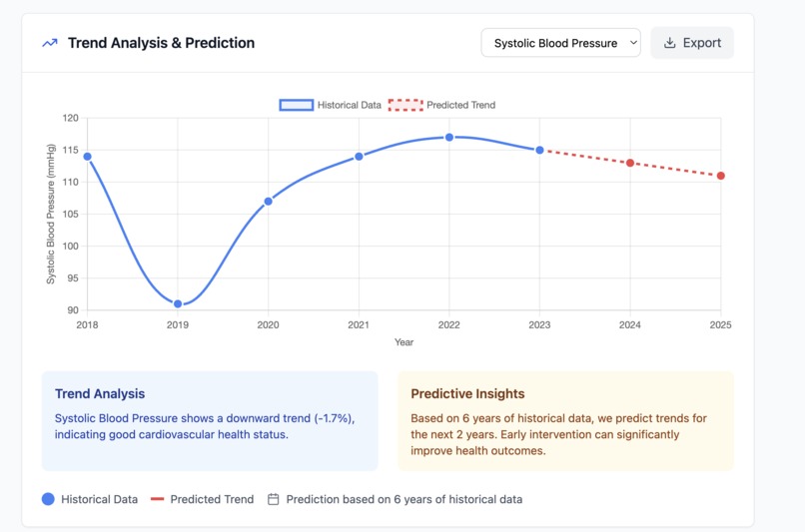Click the 2025 predicted red data point
Screen dimensions: 805x532
[x=721, y=176]
